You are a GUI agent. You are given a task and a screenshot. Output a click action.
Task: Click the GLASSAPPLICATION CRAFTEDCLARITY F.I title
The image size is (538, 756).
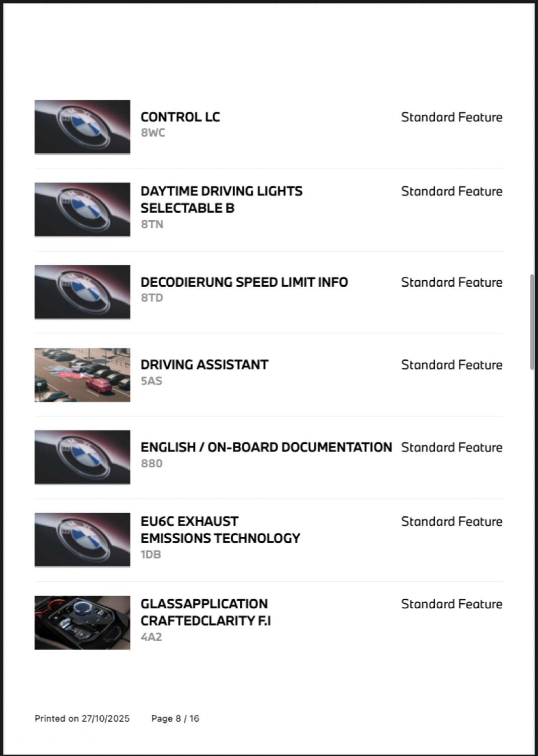[205, 612]
